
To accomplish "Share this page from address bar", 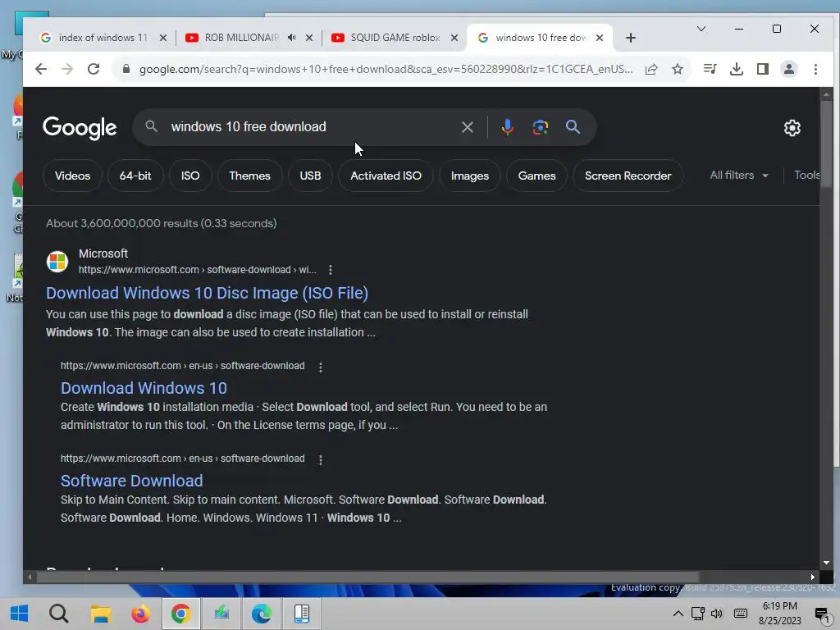I will [651, 69].
